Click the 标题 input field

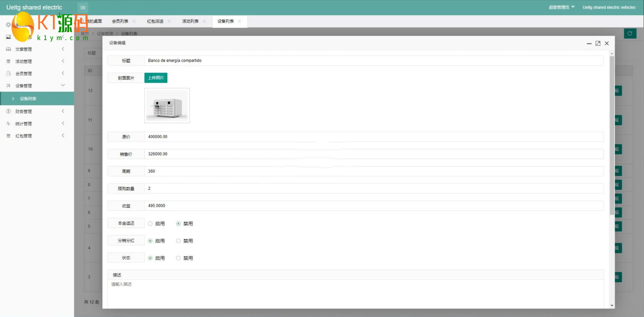[x=374, y=60]
